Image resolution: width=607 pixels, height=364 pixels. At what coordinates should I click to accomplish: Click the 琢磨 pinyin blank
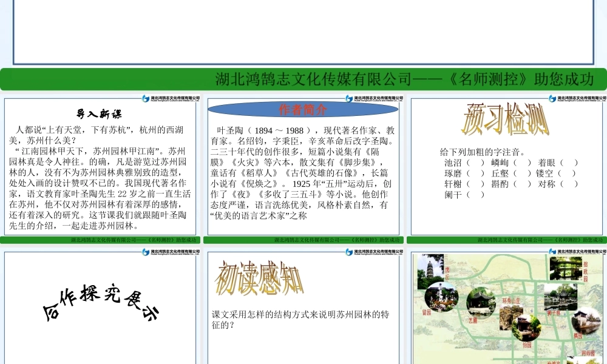[475, 174]
